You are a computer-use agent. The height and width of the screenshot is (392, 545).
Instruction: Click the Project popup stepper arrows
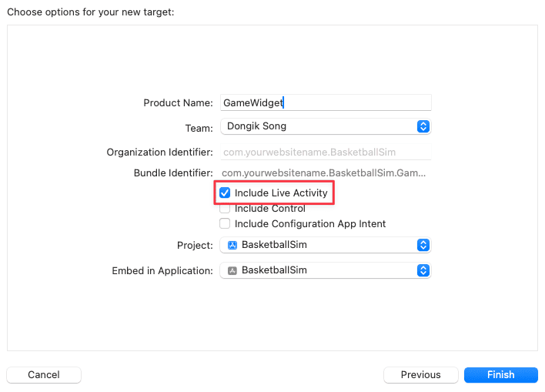(423, 245)
